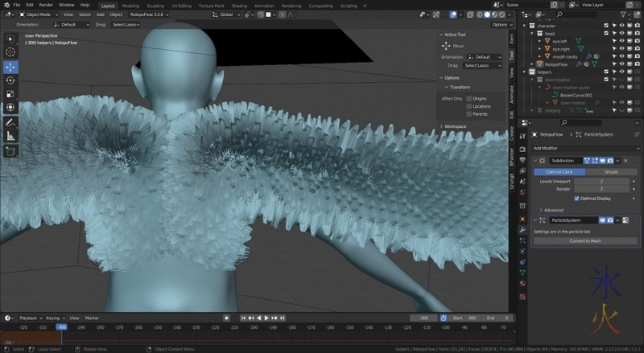
Task: Open the Add Modifier dropdown
Action: pyautogui.click(x=585, y=148)
